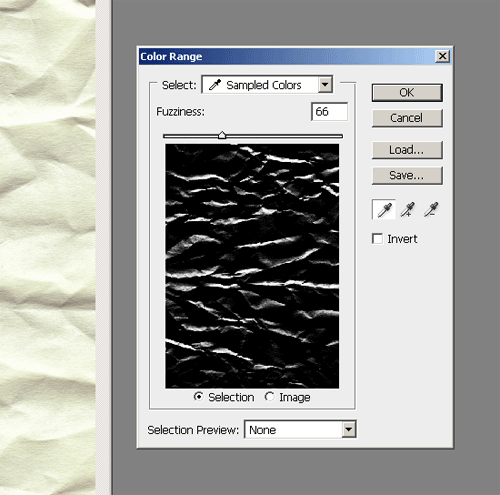Click the Fuzziness slider handle
500x495 pixels.
coord(222,135)
